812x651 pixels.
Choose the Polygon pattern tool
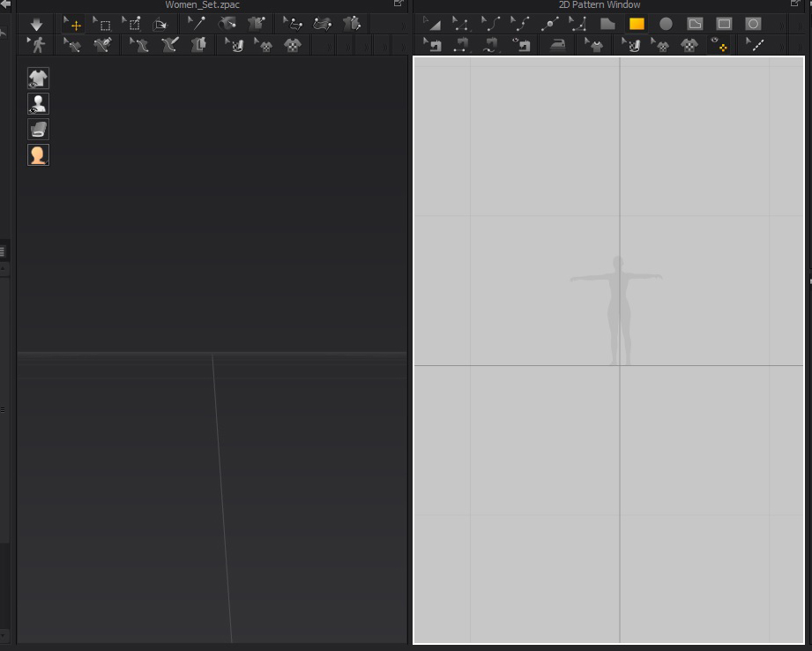pos(607,24)
